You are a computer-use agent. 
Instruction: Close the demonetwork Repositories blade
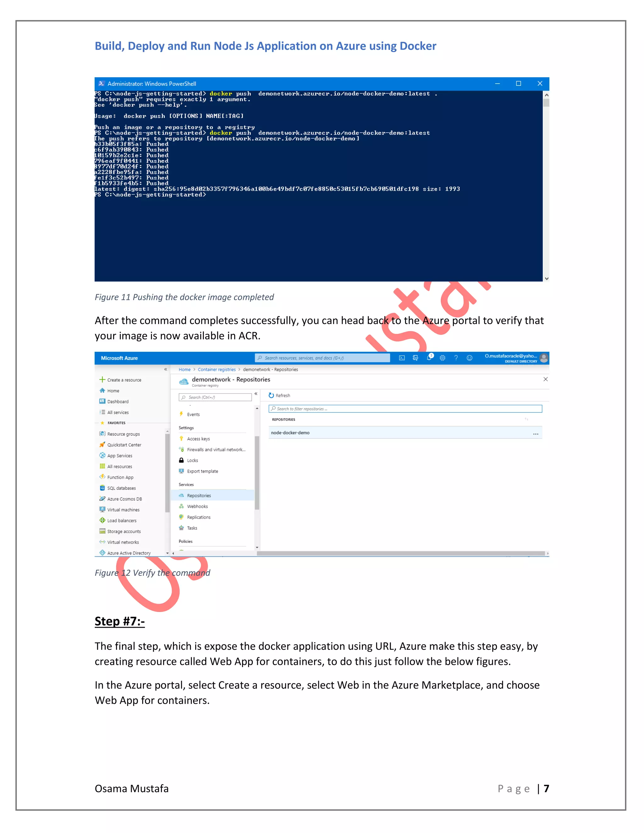(546, 379)
